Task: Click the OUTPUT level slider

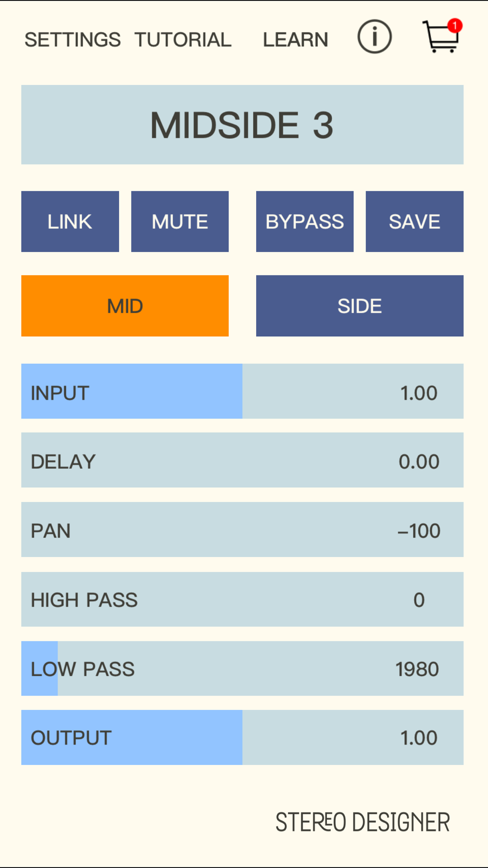Action: pyautogui.click(x=243, y=737)
